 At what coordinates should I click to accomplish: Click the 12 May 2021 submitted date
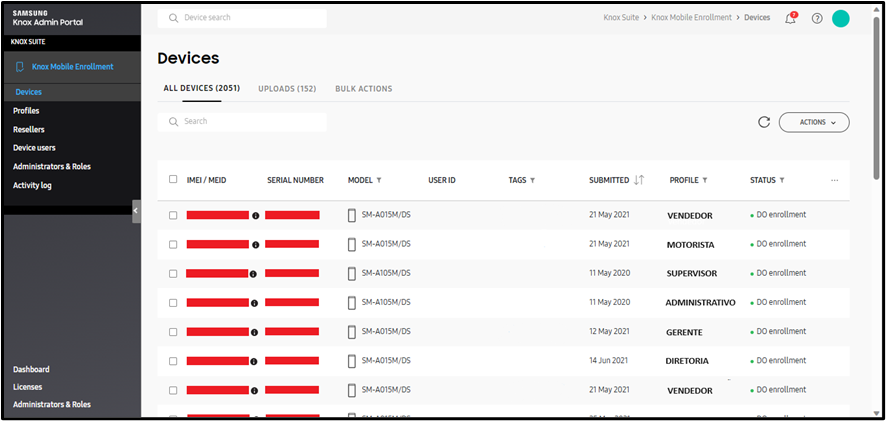click(609, 331)
